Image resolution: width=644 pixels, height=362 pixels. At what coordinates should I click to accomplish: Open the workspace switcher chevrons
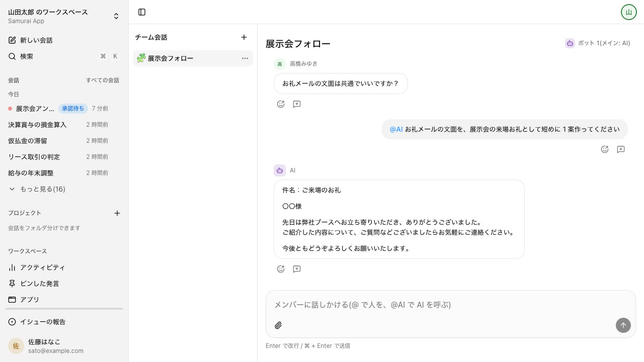tap(116, 16)
